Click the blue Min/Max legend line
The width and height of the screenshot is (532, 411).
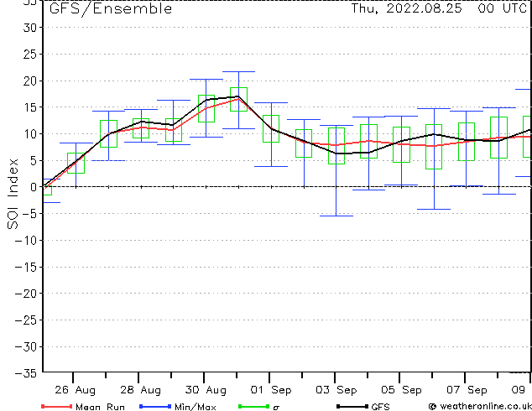point(155,406)
